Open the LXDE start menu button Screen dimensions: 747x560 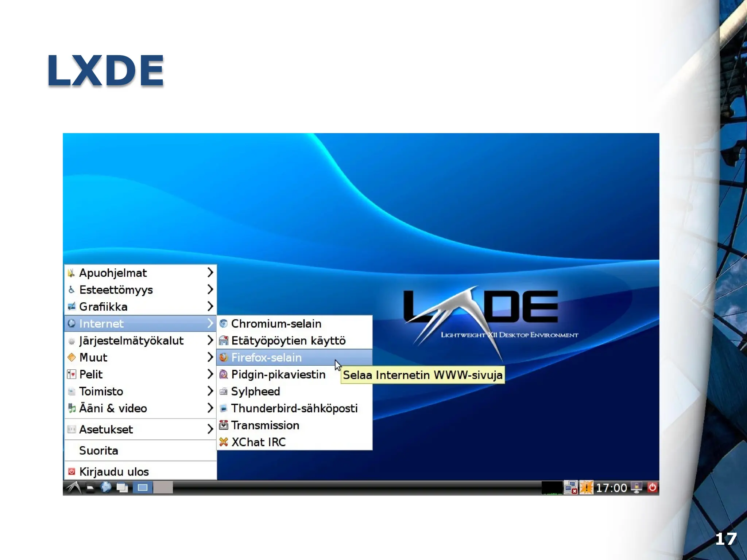click(73, 487)
